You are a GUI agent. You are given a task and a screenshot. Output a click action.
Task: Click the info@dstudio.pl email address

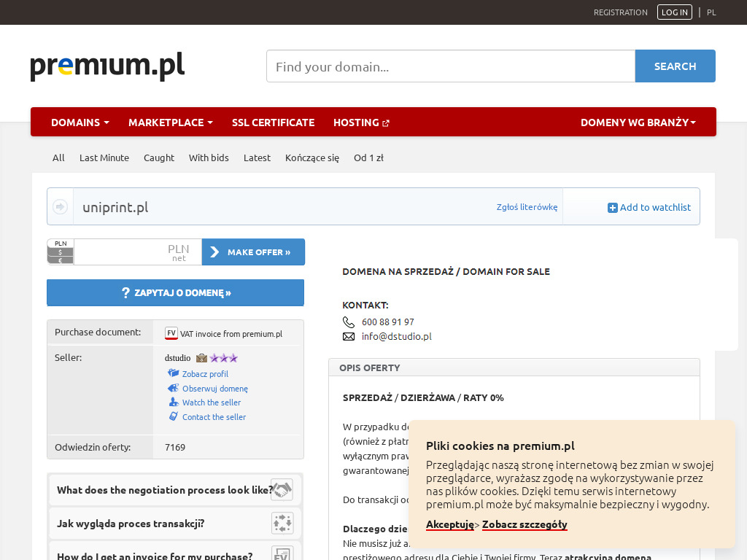[396, 337]
